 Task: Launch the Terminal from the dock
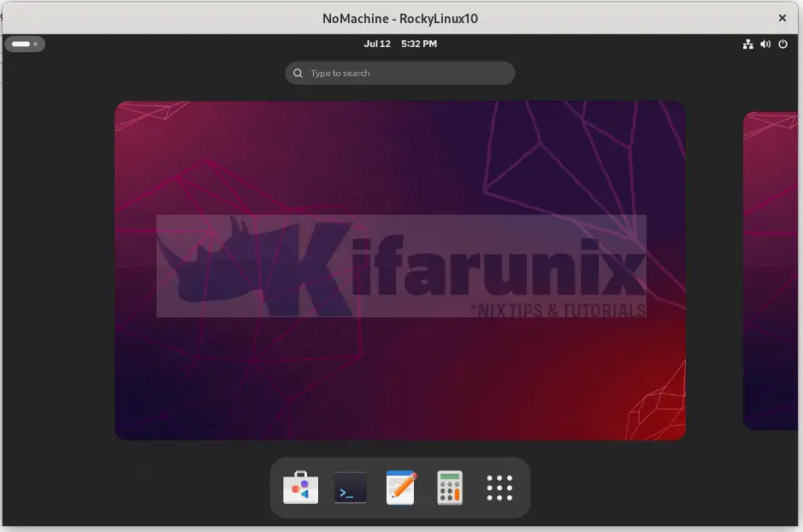point(351,488)
